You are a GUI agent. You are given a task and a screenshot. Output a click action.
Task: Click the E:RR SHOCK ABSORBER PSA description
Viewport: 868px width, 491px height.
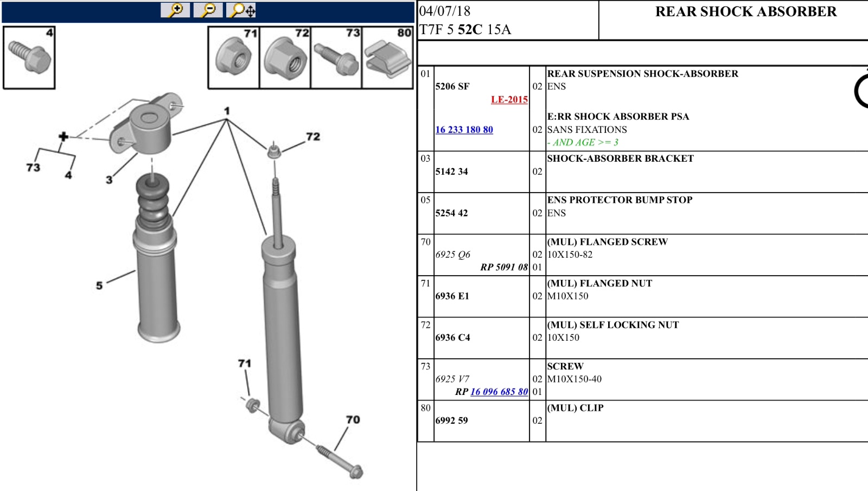(x=618, y=117)
